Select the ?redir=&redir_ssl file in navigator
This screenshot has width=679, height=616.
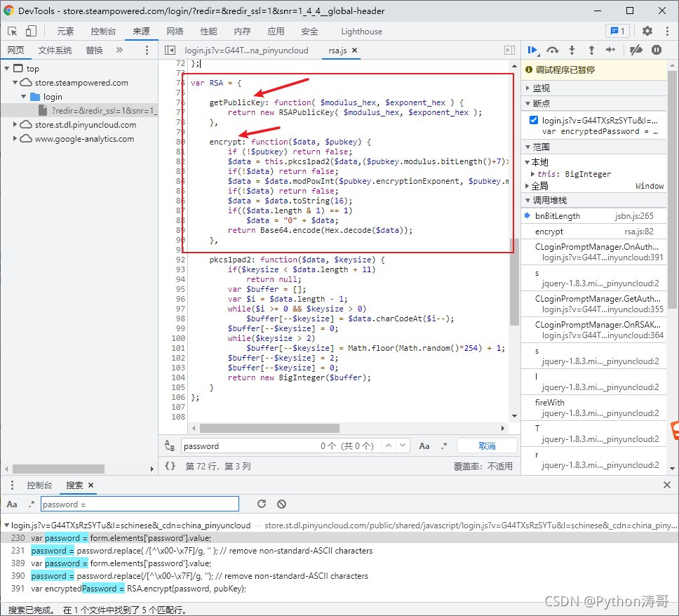click(x=79, y=110)
